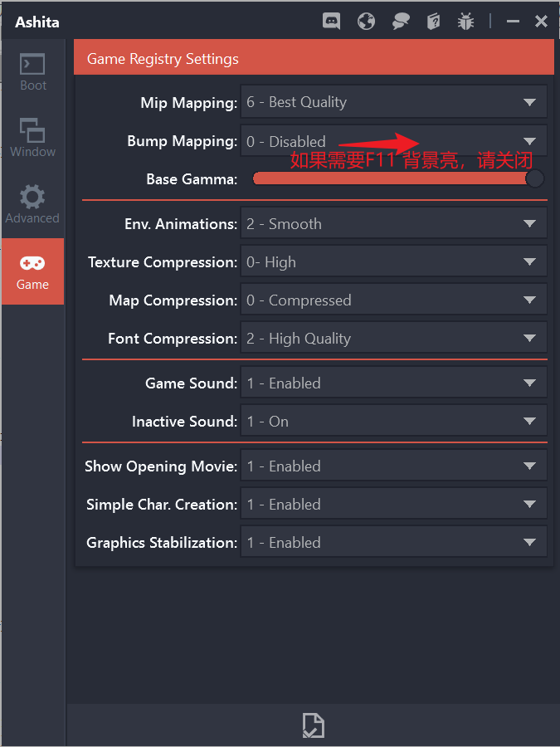Image resolution: width=560 pixels, height=747 pixels.
Task: Open the Window settings tab
Action: [x=33, y=139]
